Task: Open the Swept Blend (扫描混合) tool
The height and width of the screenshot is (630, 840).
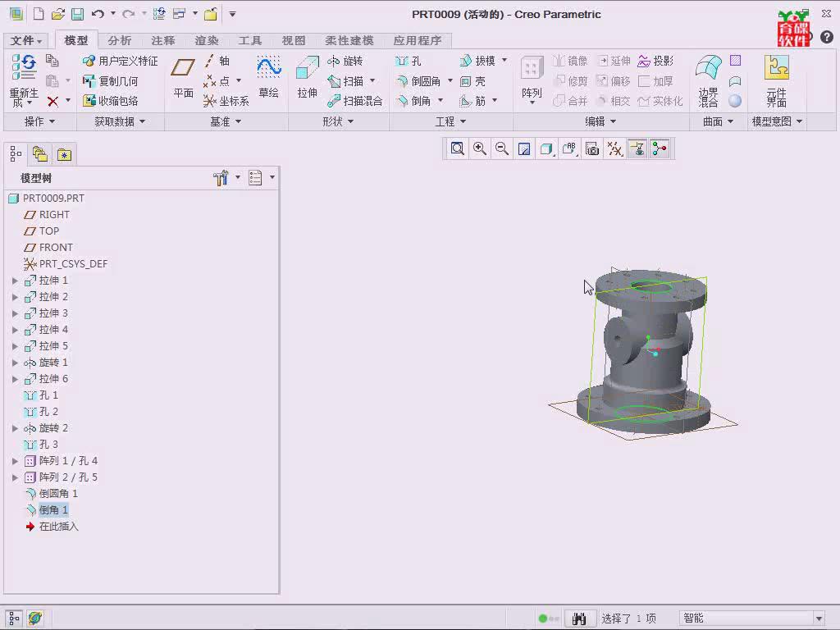Action: (x=354, y=101)
